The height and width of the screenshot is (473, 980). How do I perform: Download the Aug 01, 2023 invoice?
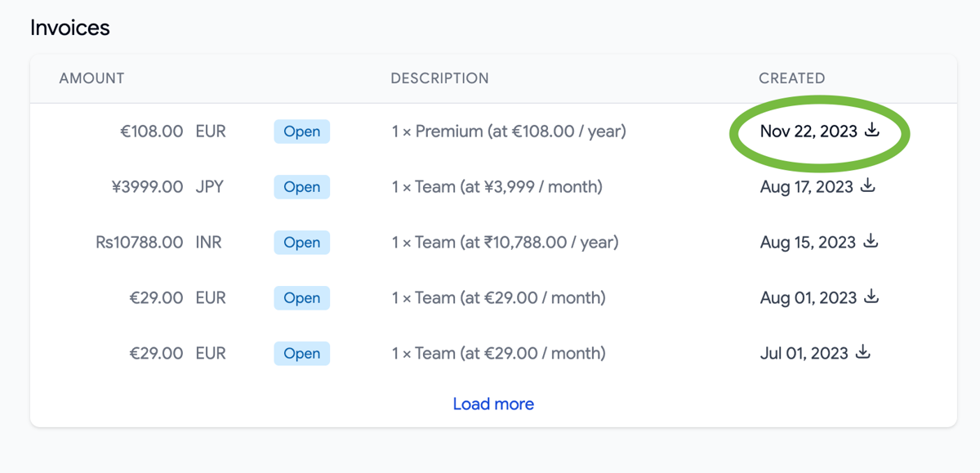click(x=871, y=297)
